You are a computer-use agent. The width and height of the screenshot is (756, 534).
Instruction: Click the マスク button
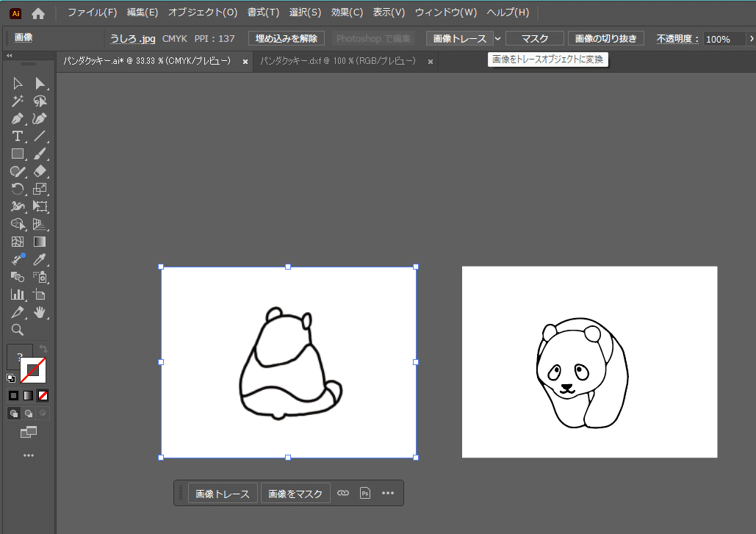pyautogui.click(x=535, y=38)
